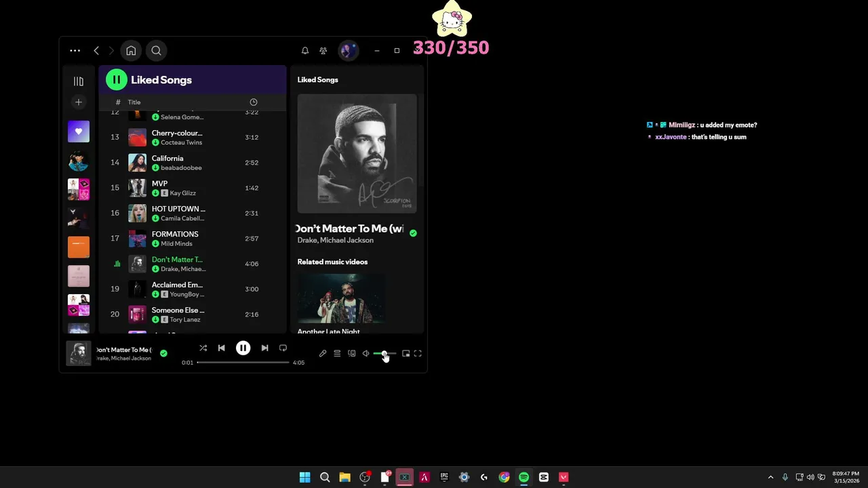Open the Liked Songs panel heading

click(x=317, y=80)
